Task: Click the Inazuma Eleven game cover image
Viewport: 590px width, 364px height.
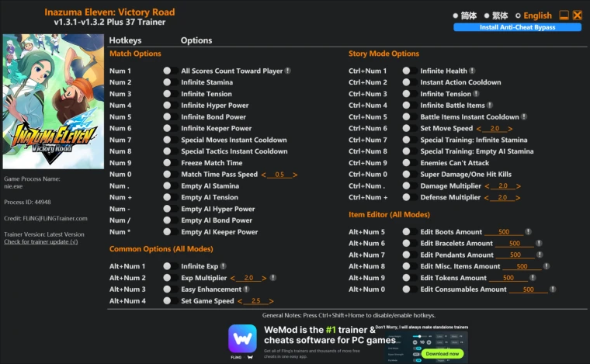Action: [x=53, y=101]
